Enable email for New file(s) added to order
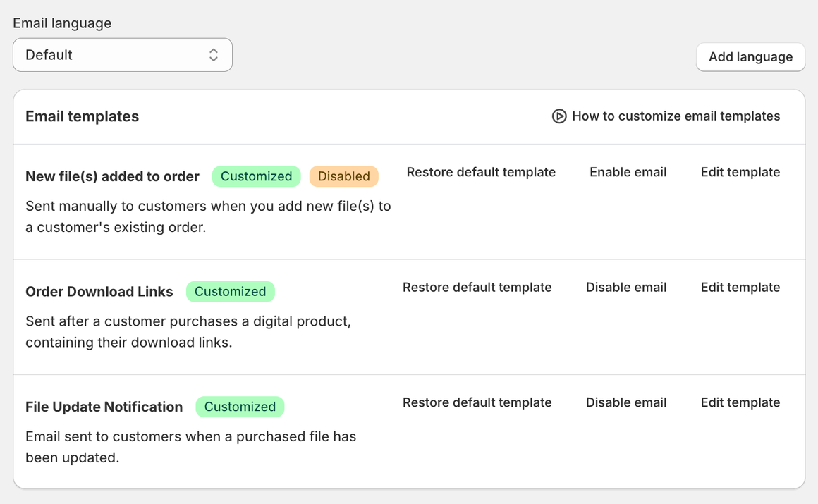 [628, 172]
